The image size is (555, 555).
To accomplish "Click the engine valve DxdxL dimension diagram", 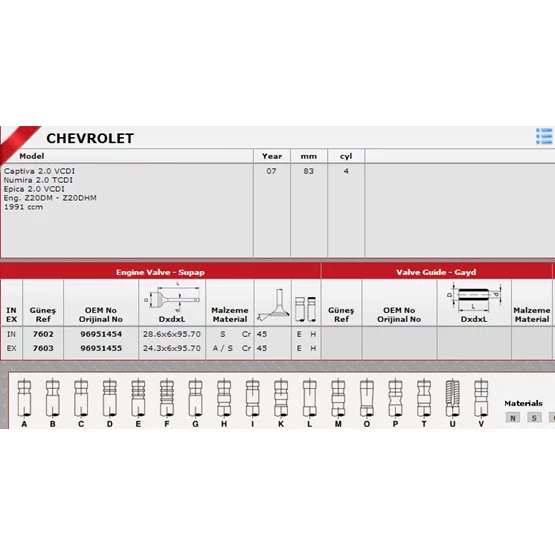I will click(x=172, y=297).
